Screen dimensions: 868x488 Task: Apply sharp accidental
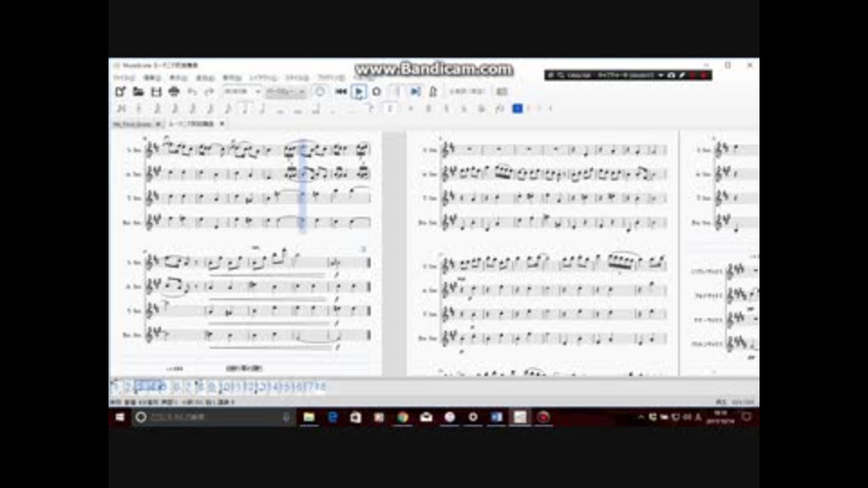pyautogui.click(x=429, y=109)
